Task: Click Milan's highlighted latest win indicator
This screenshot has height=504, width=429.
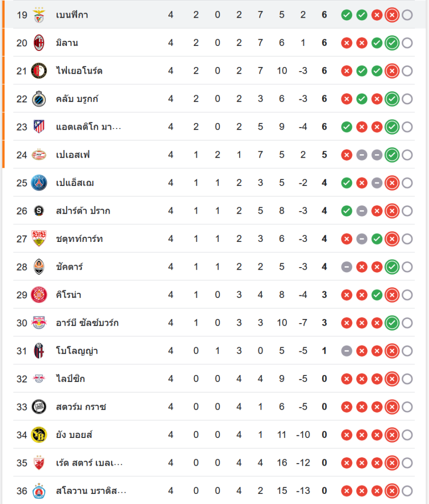Action: click(x=392, y=43)
